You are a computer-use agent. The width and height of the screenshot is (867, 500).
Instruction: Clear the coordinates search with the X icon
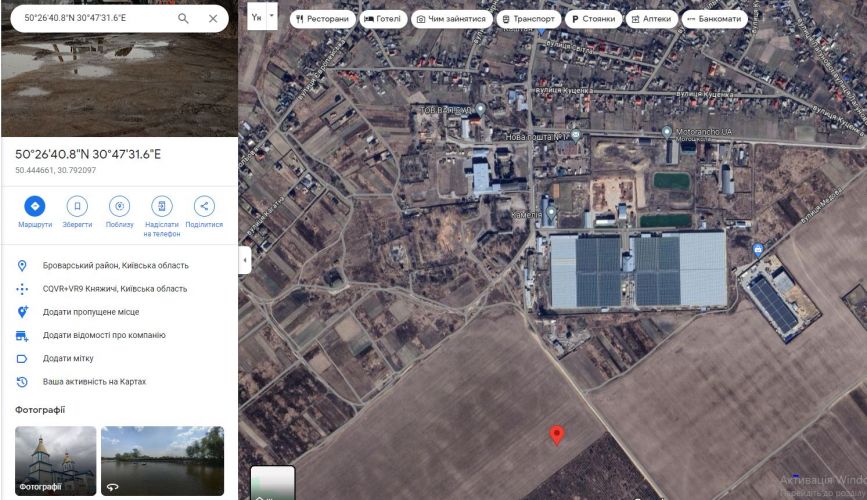[x=213, y=18]
